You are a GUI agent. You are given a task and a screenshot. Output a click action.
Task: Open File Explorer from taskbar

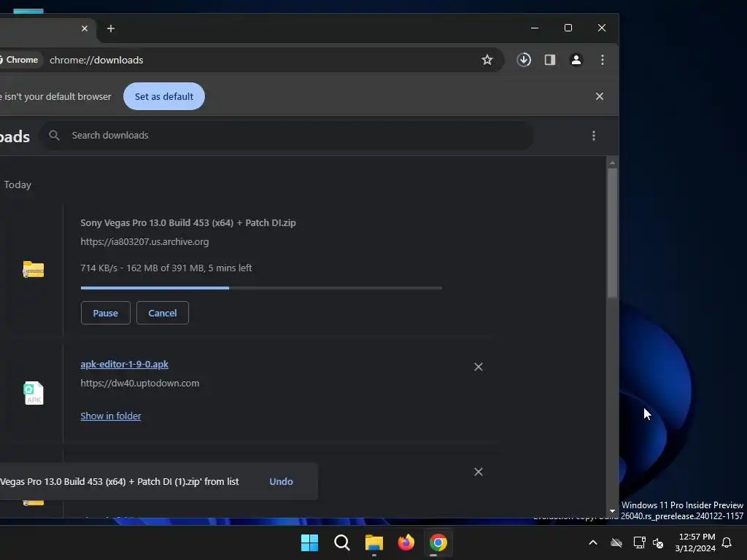coord(374,542)
